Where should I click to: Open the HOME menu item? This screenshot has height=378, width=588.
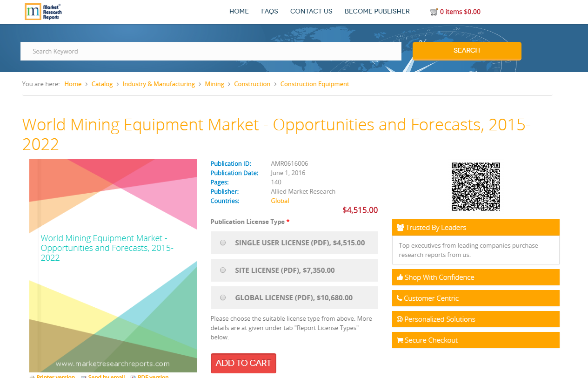(x=239, y=12)
